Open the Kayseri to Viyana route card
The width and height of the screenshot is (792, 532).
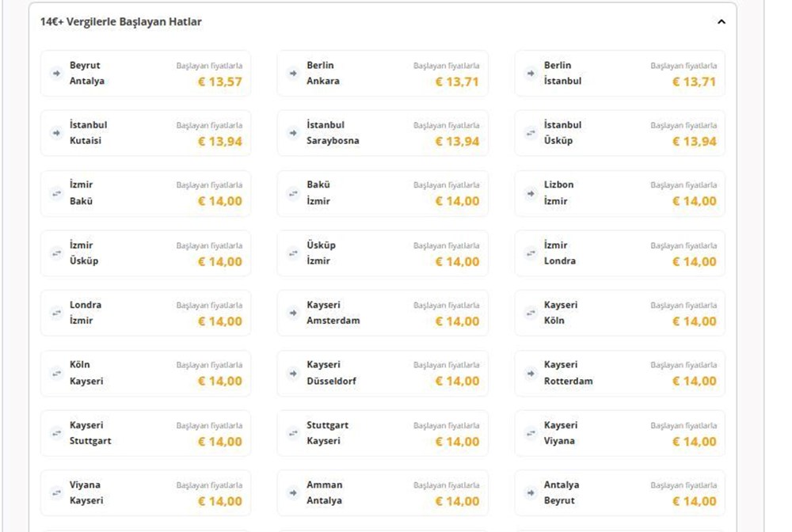[619, 433]
